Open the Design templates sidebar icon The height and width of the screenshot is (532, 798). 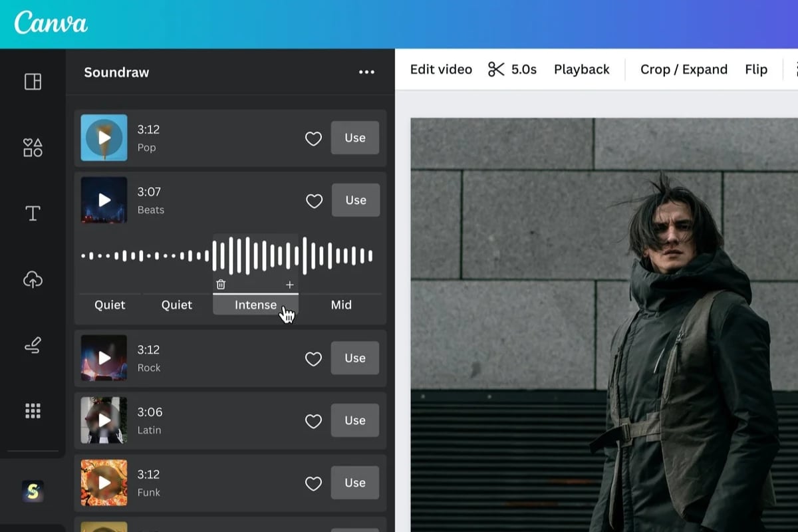click(x=33, y=82)
